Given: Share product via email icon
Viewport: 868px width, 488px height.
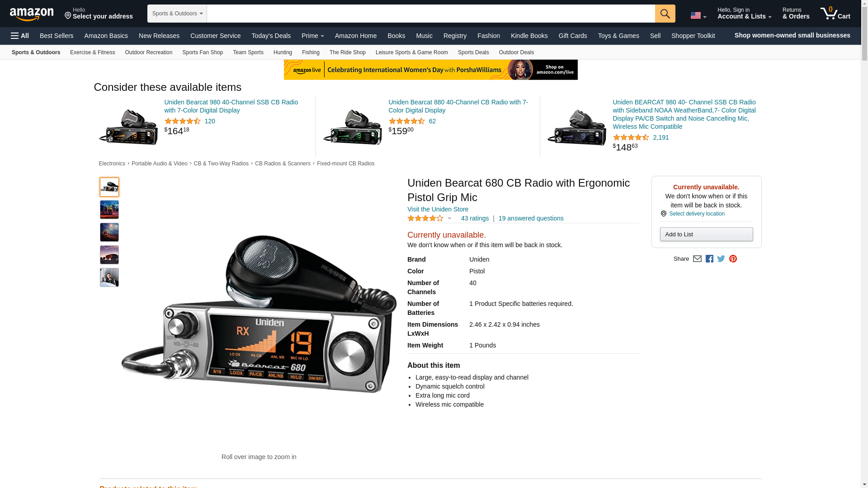Looking at the screenshot, I should tap(697, 259).
